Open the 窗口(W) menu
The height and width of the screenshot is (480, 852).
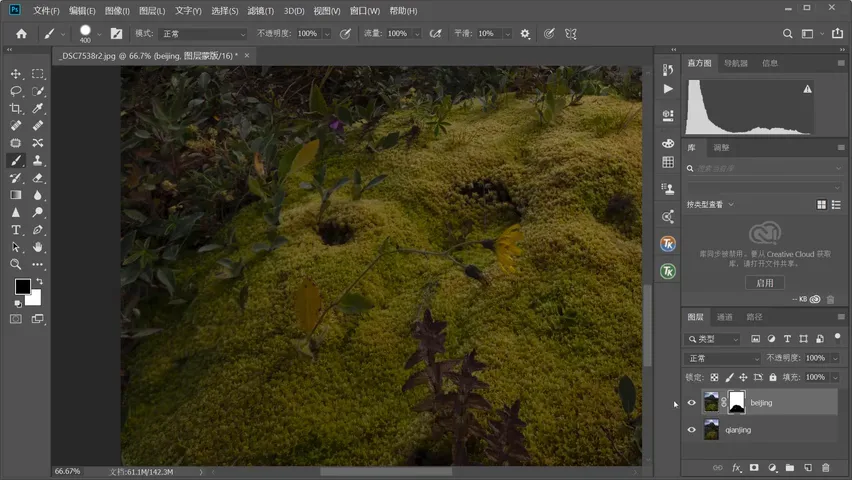click(365, 11)
